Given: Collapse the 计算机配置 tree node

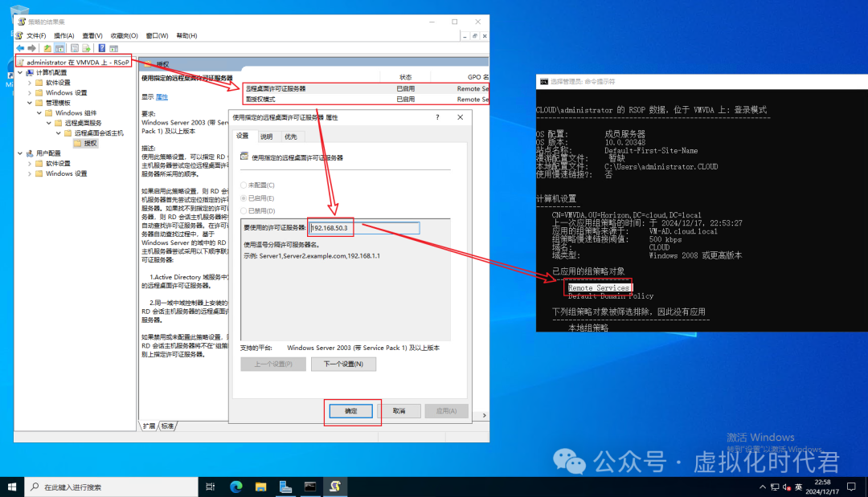Looking at the screenshot, I should tap(21, 72).
